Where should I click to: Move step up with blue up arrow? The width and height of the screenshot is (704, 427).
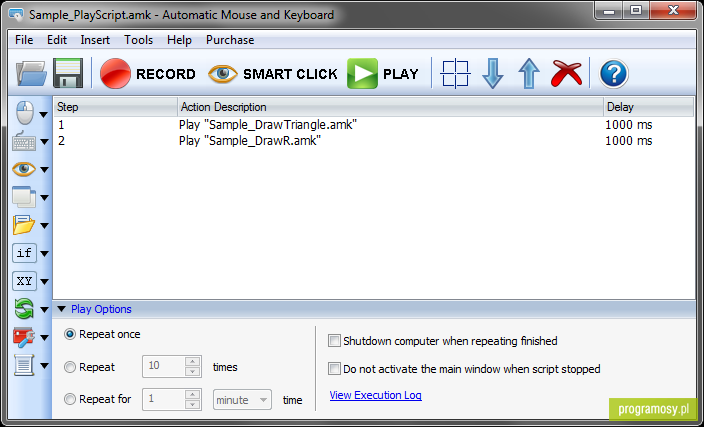pyautogui.click(x=529, y=73)
